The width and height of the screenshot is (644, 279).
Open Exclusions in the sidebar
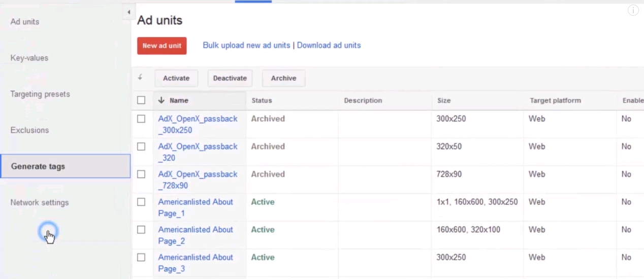tap(29, 130)
